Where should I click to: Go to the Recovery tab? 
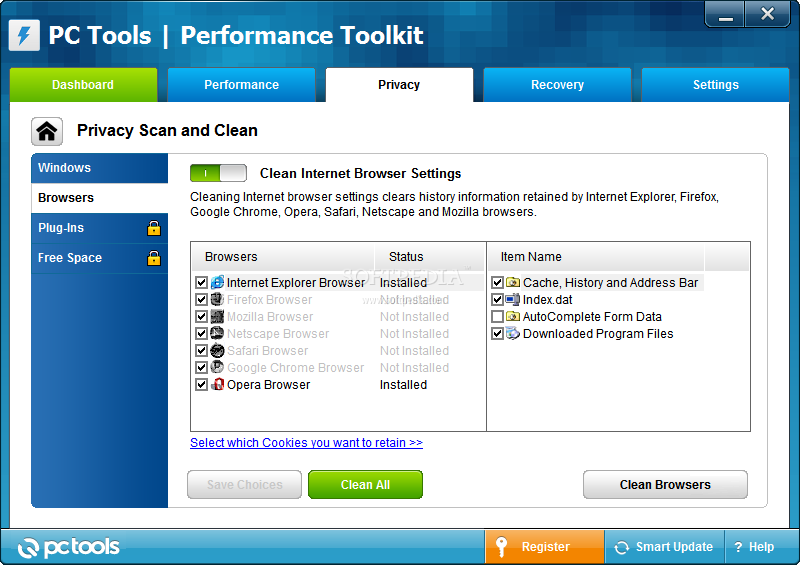click(x=557, y=85)
